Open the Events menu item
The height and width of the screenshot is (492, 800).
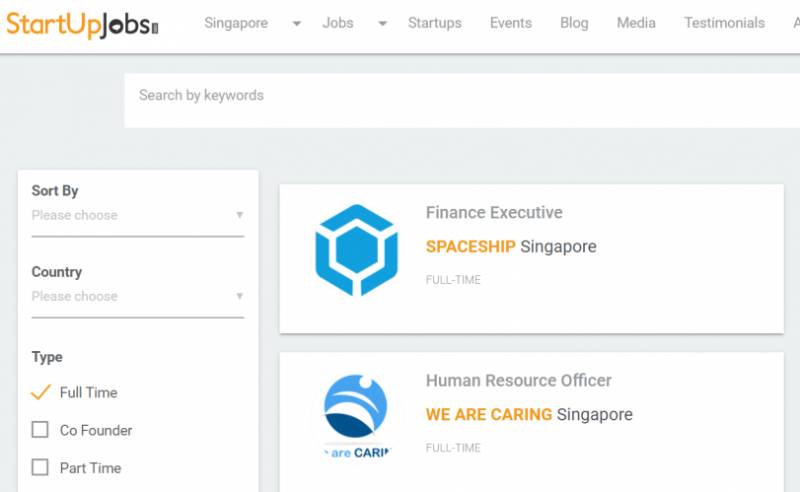510,23
